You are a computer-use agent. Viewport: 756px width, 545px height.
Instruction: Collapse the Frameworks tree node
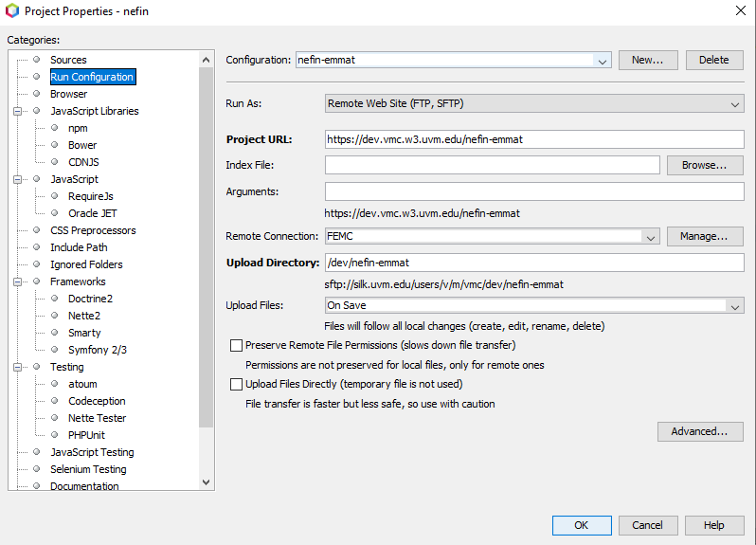tap(18, 282)
